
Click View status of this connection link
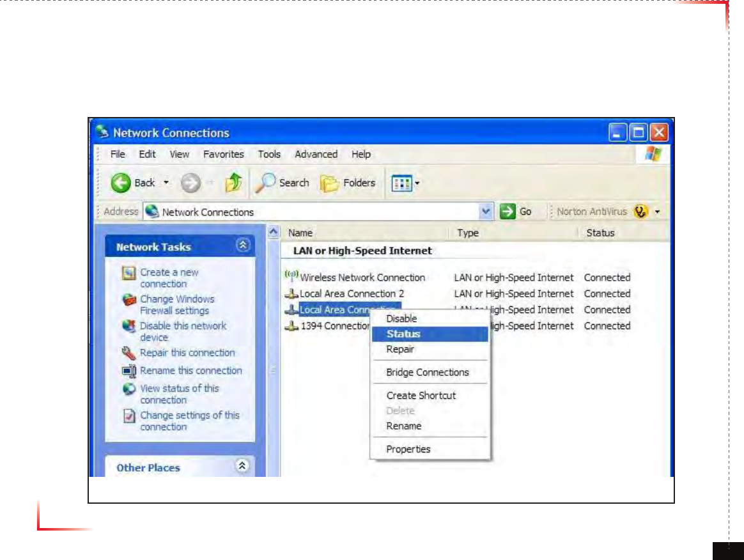tap(180, 394)
